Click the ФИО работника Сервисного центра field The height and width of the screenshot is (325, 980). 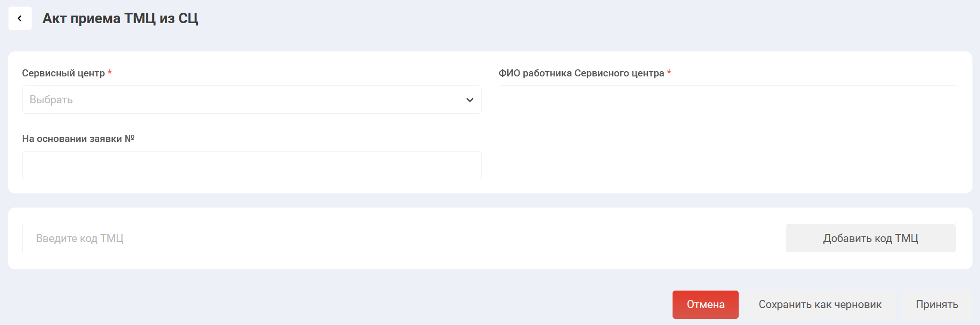pos(727,99)
